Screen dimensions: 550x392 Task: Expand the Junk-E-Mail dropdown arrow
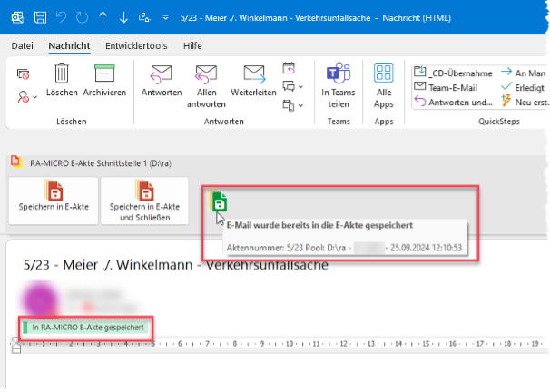(x=34, y=95)
